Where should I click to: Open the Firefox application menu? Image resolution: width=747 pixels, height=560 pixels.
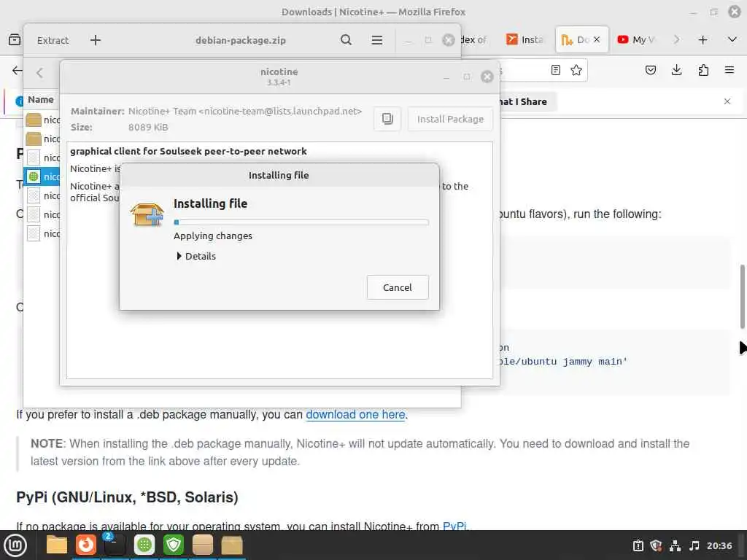[x=729, y=71]
